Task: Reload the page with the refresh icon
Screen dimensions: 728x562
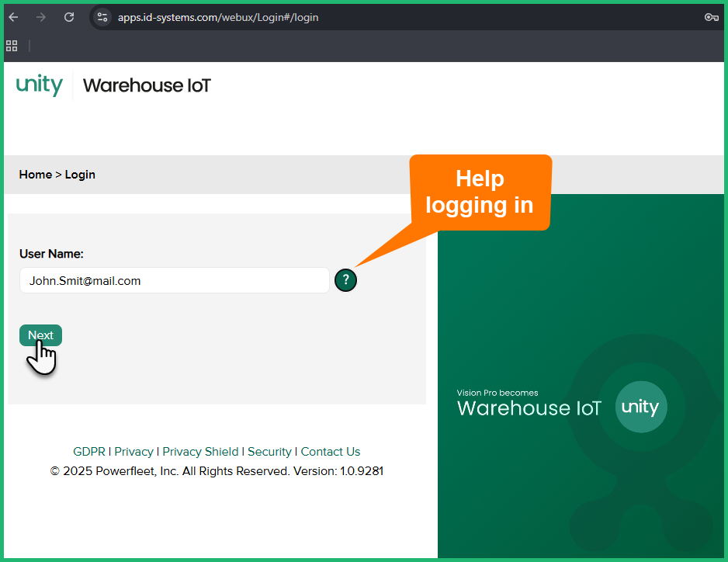Action: coord(68,16)
